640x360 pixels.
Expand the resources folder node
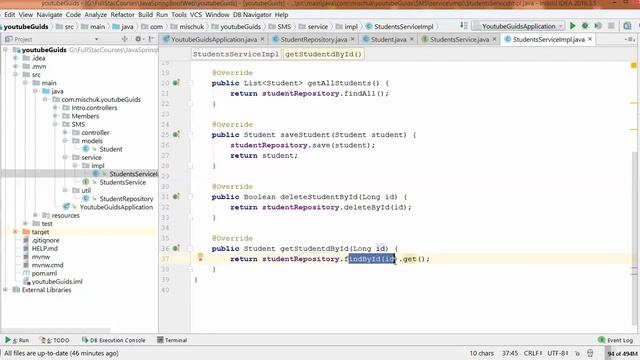coord(35,215)
